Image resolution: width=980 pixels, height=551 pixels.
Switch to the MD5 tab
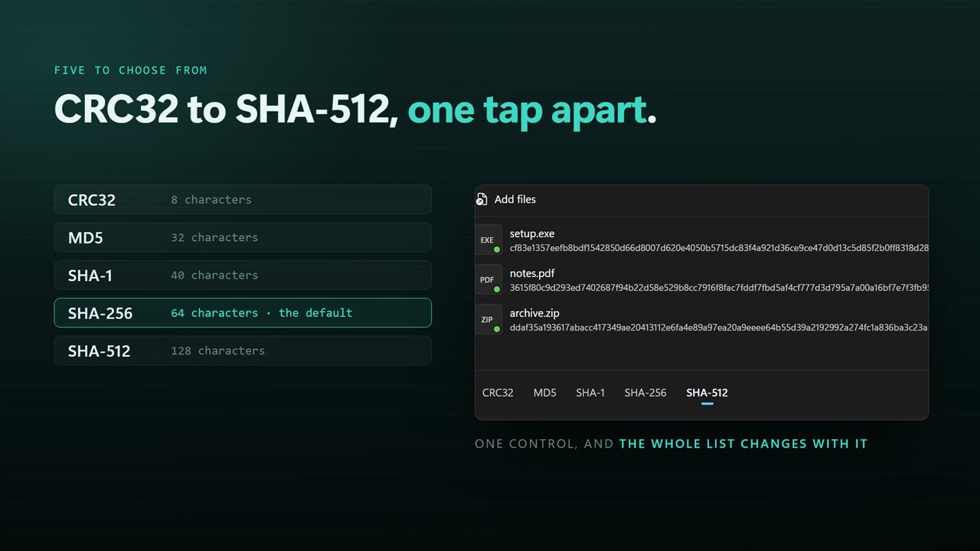(x=544, y=393)
